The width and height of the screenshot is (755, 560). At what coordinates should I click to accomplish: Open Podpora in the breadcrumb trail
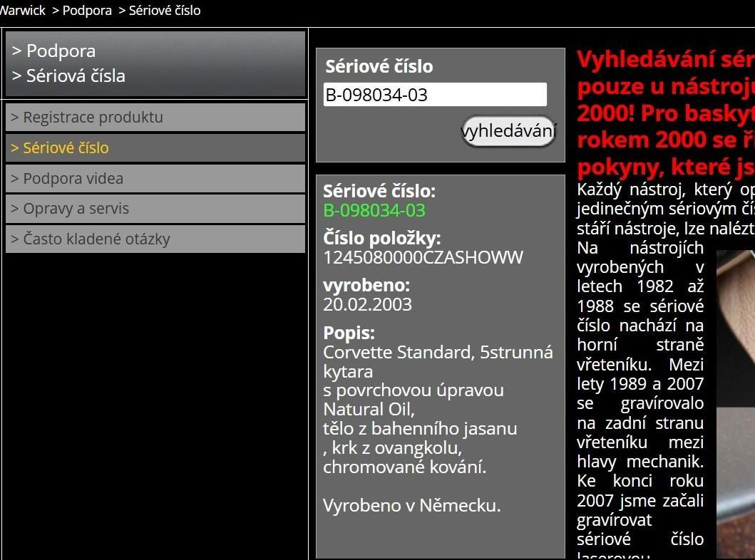click(87, 11)
